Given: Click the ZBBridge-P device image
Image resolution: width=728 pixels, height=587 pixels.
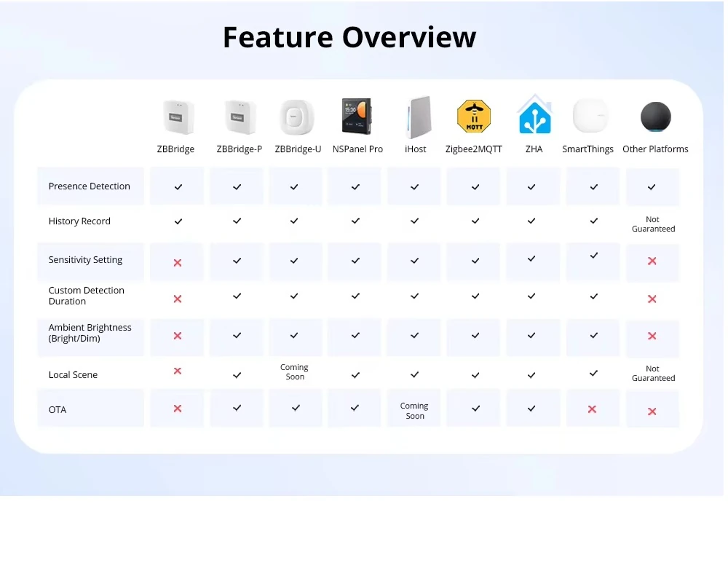Looking at the screenshot, I should click(240, 117).
